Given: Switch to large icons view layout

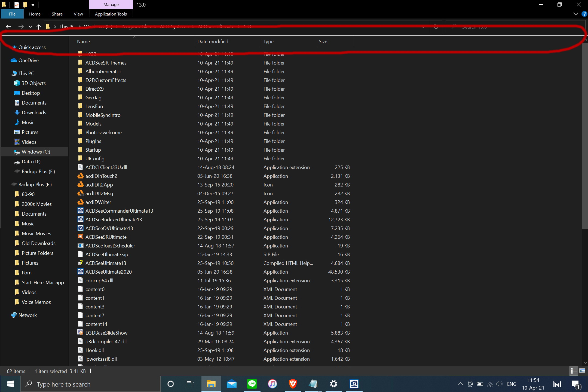Looking at the screenshot, I should 582,371.
